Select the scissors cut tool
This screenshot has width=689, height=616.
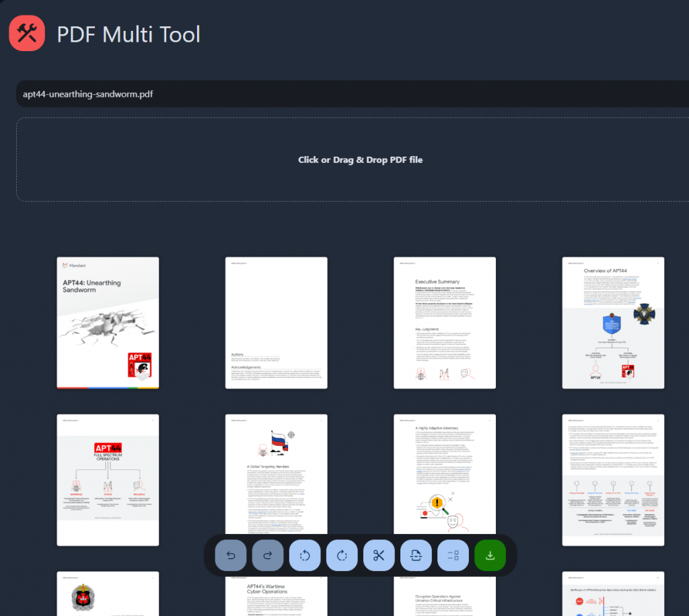tap(379, 555)
